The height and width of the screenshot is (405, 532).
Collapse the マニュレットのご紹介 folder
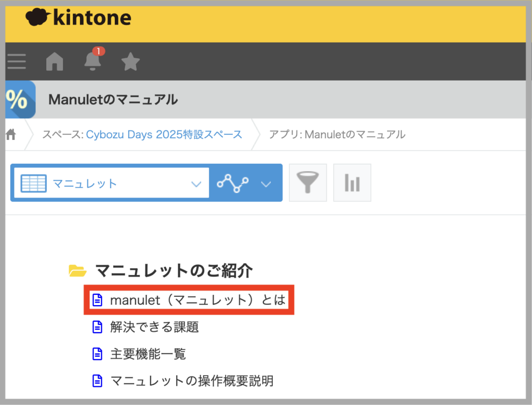77,270
